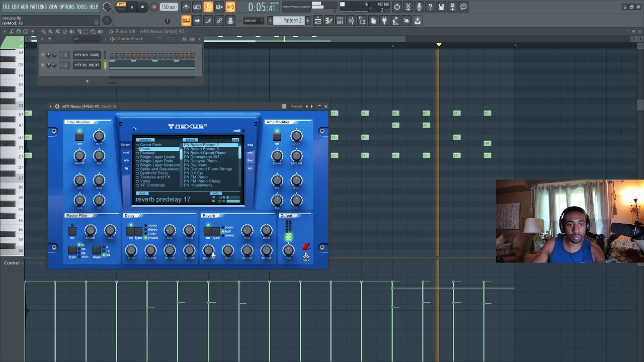Viewport: 644px width, 362px height.
Task: Toggle Filter Modifier on button
Action: (79, 137)
